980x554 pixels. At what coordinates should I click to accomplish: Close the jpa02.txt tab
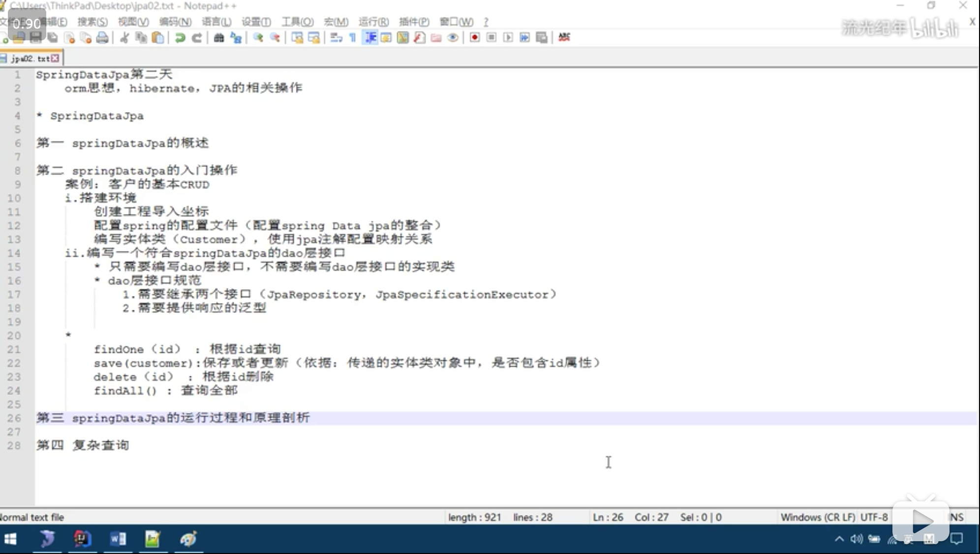(55, 59)
